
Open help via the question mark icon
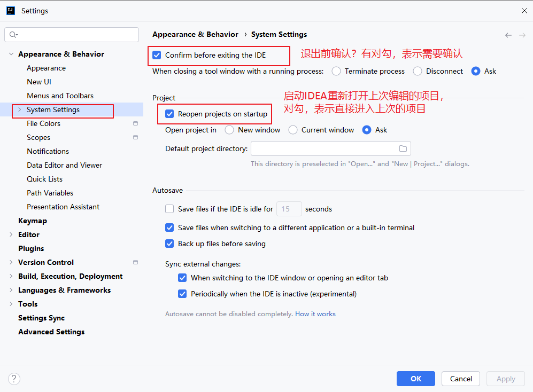click(x=14, y=379)
